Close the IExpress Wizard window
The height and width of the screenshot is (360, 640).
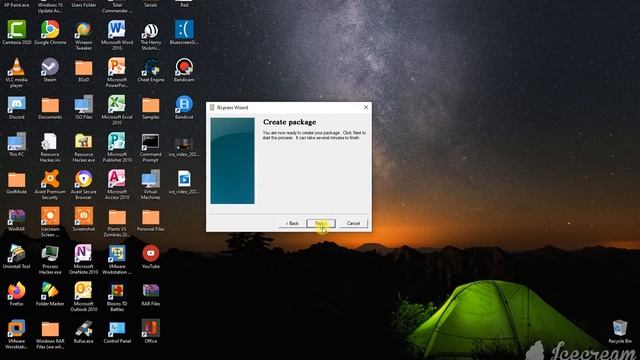[366, 107]
